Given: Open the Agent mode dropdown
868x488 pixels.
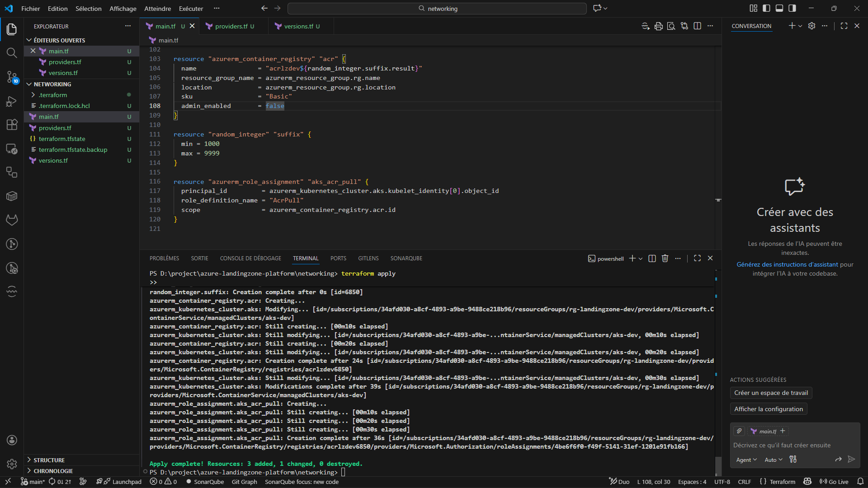Looking at the screenshot, I should coord(746,460).
